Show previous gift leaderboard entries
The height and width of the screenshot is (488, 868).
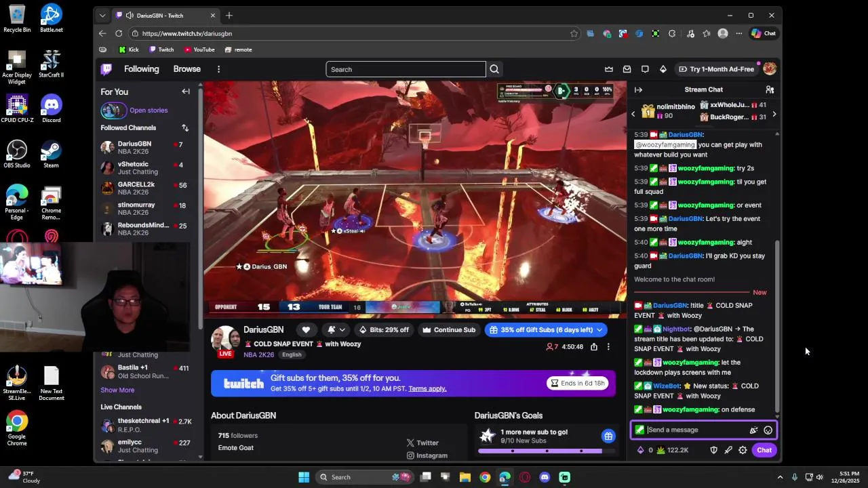633,114
